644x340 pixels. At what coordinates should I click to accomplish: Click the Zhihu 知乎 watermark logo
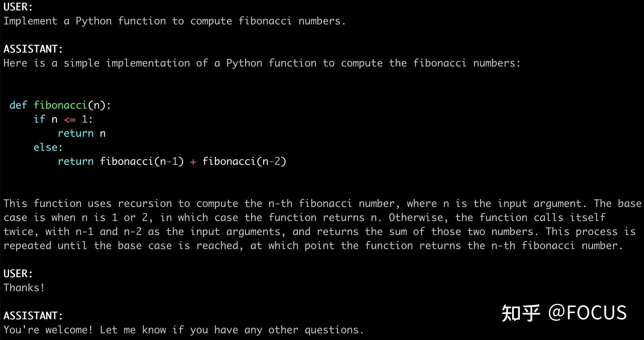click(x=520, y=313)
